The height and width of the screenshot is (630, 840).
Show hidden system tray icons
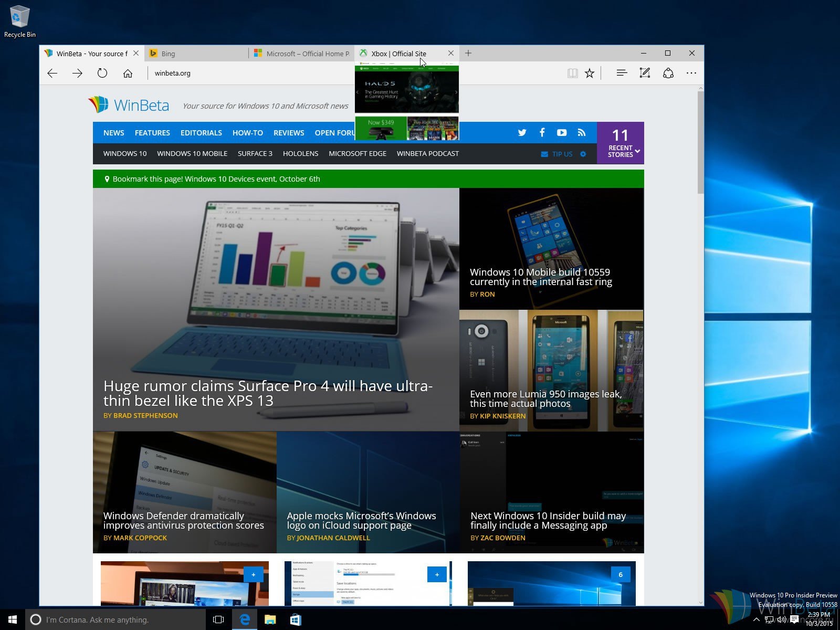pyautogui.click(x=757, y=619)
